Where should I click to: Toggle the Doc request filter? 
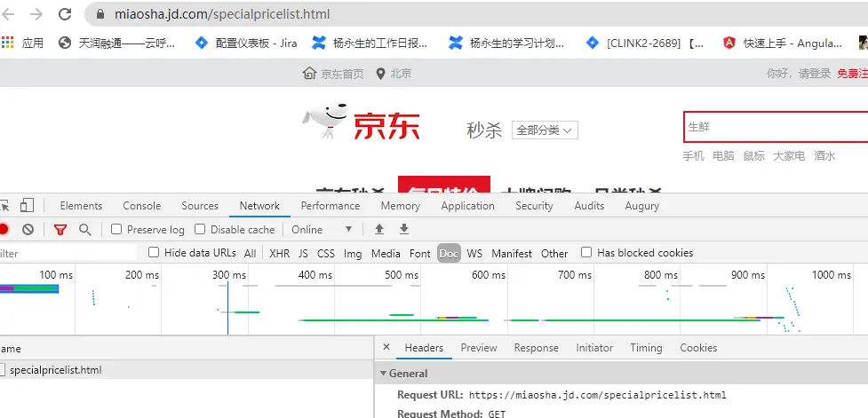[x=449, y=253]
